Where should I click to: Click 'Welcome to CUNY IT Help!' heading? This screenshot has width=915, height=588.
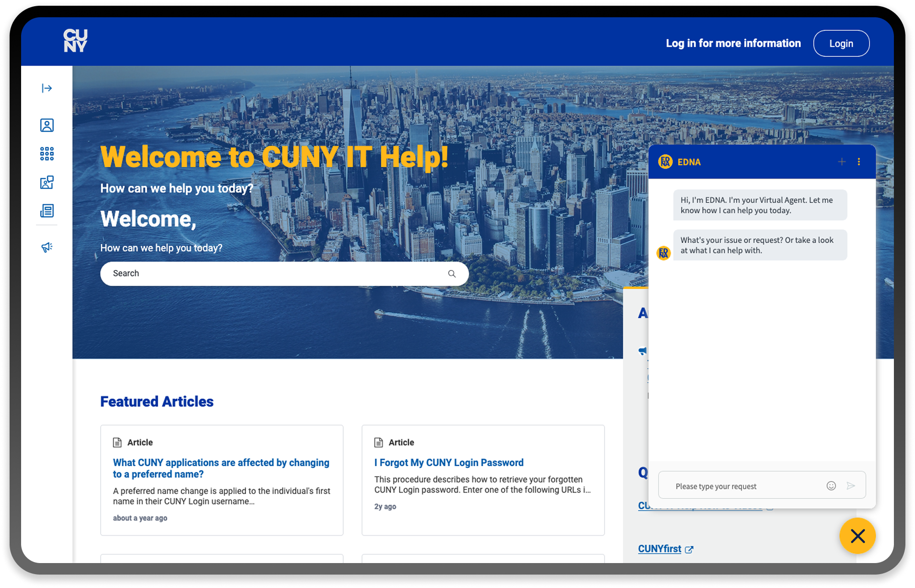click(274, 157)
